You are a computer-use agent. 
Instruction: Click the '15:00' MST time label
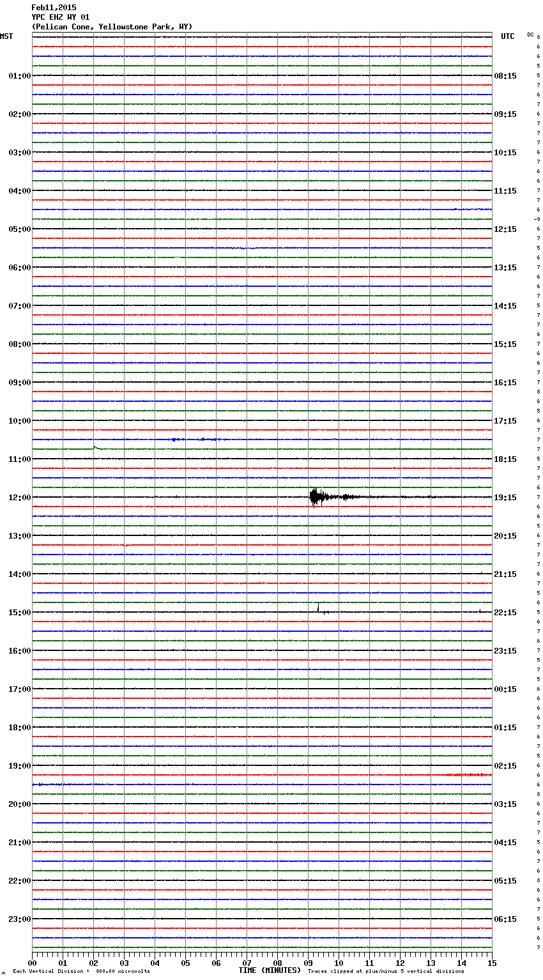(x=19, y=613)
